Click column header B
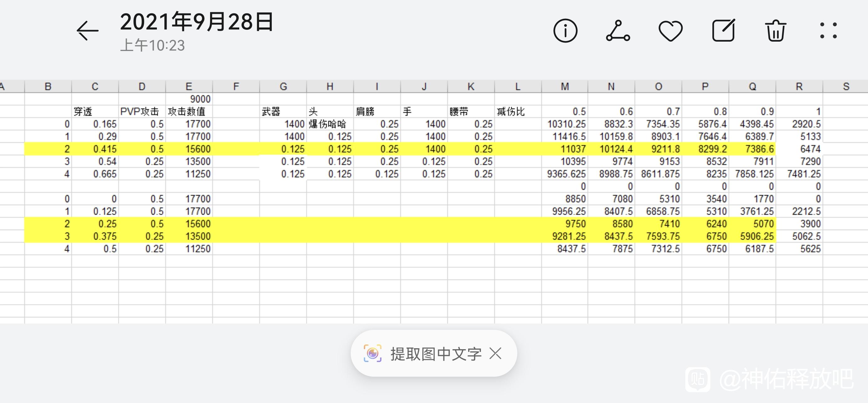The height and width of the screenshot is (403, 868). (x=48, y=87)
